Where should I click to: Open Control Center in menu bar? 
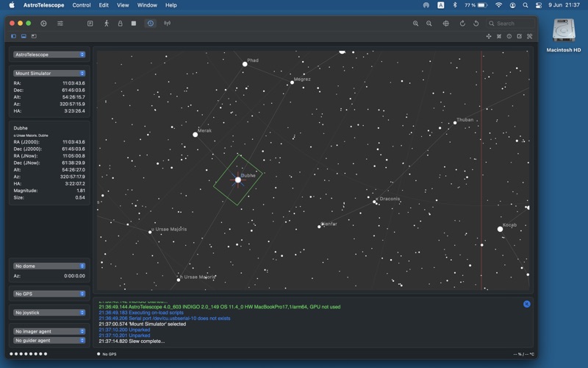pos(539,5)
